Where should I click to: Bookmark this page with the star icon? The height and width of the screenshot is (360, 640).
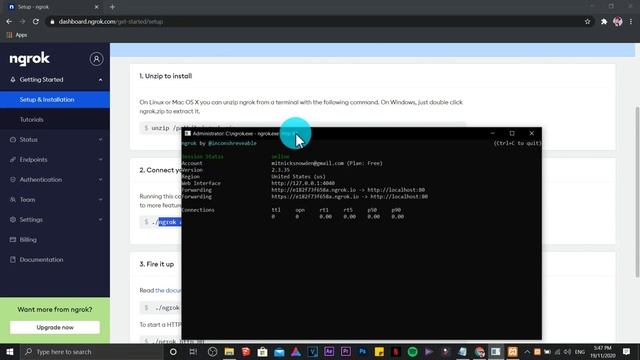[587, 22]
